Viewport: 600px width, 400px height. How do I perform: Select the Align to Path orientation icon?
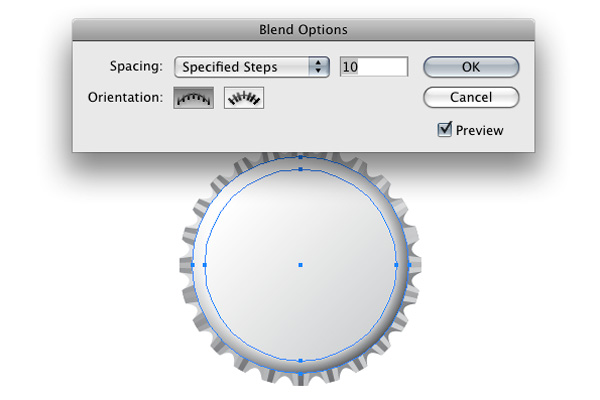[244, 97]
